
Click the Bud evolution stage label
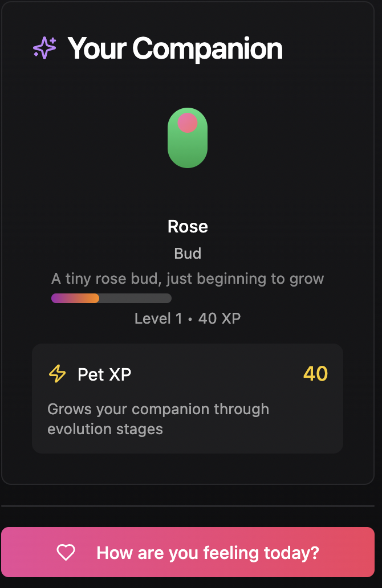coord(188,254)
